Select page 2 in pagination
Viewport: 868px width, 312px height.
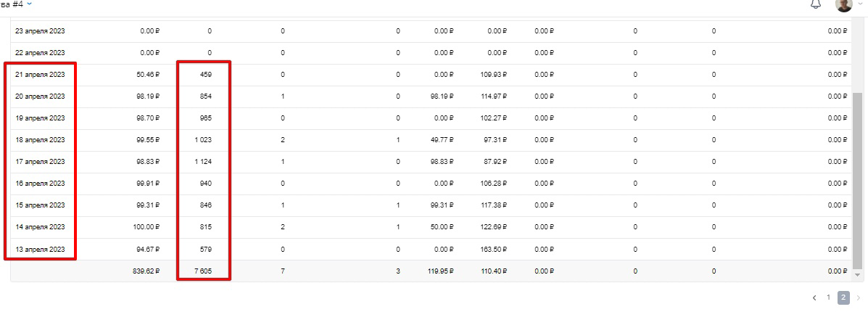coord(843,297)
